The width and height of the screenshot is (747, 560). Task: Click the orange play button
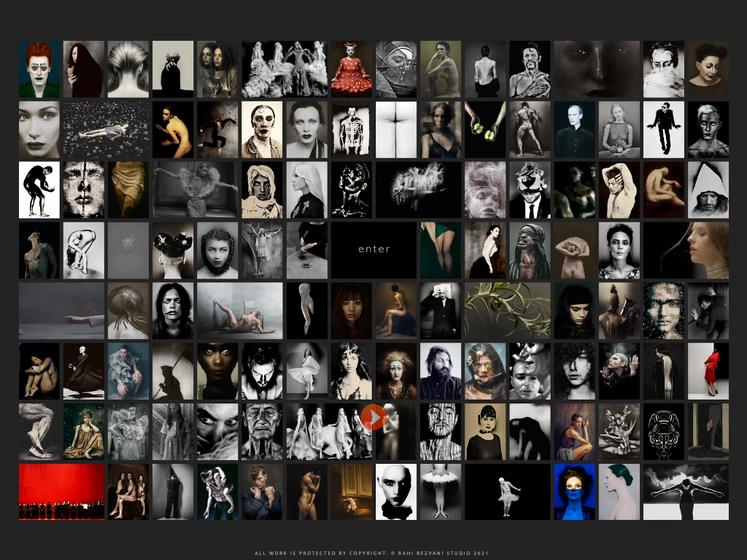(373, 417)
